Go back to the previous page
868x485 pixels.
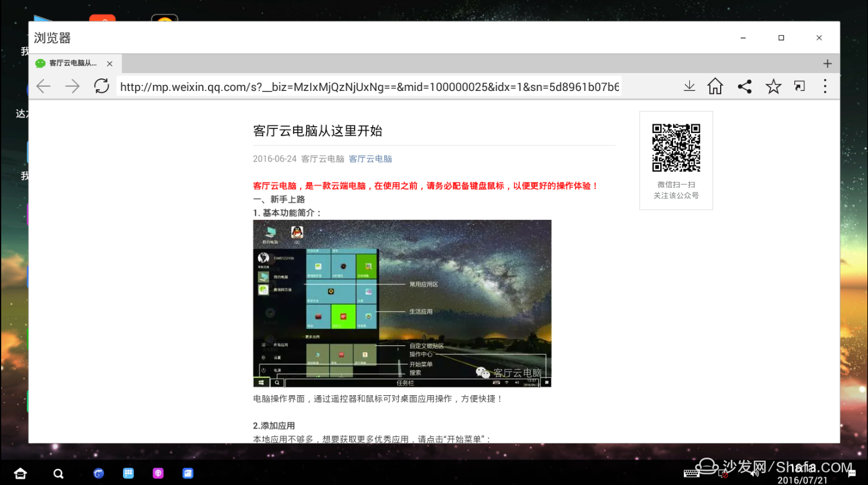click(x=43, y=86)
